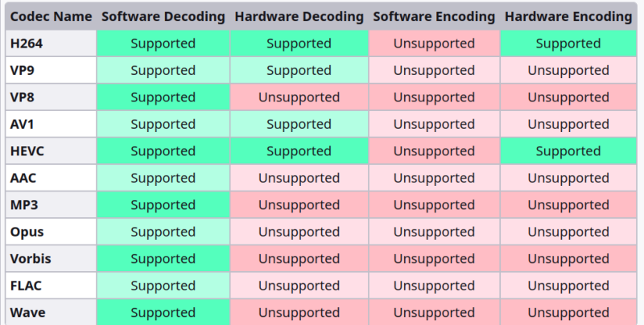Click the Software Encoding column header
The image size is (644, 325).
[434, 17]
